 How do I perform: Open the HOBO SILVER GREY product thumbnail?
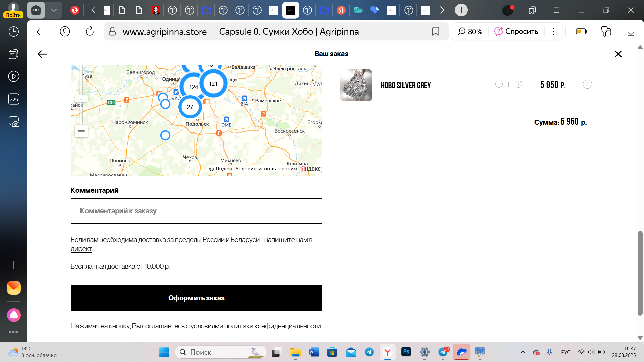coord(356,85)
